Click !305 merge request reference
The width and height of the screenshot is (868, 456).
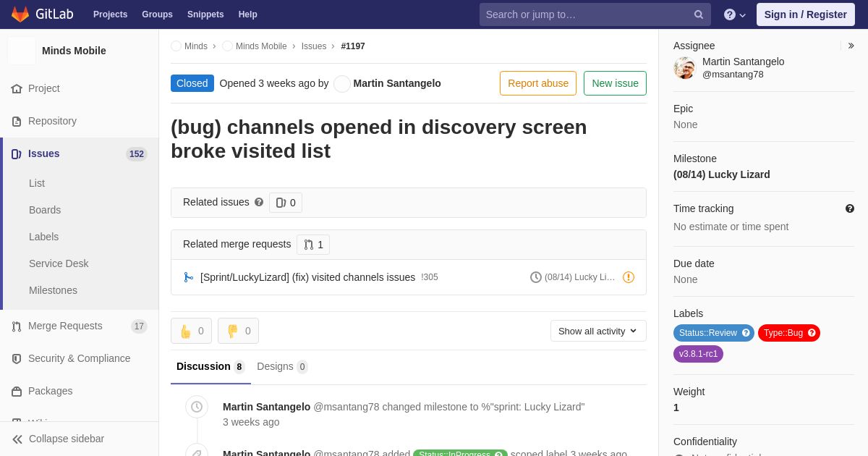[x=430, y=277]
